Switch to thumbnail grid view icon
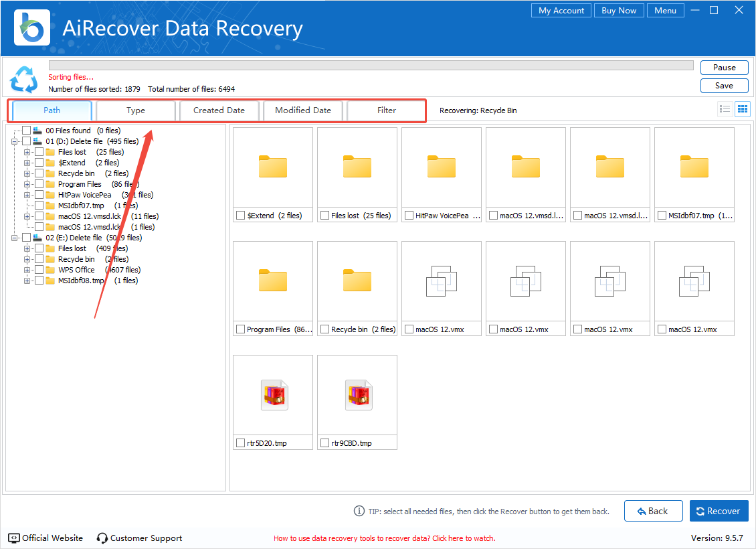The image size is (756, 549). 742,109
